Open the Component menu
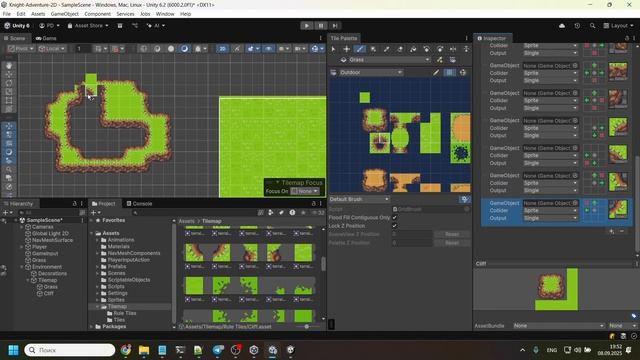640x360 pixels. [x=97, y=14]
